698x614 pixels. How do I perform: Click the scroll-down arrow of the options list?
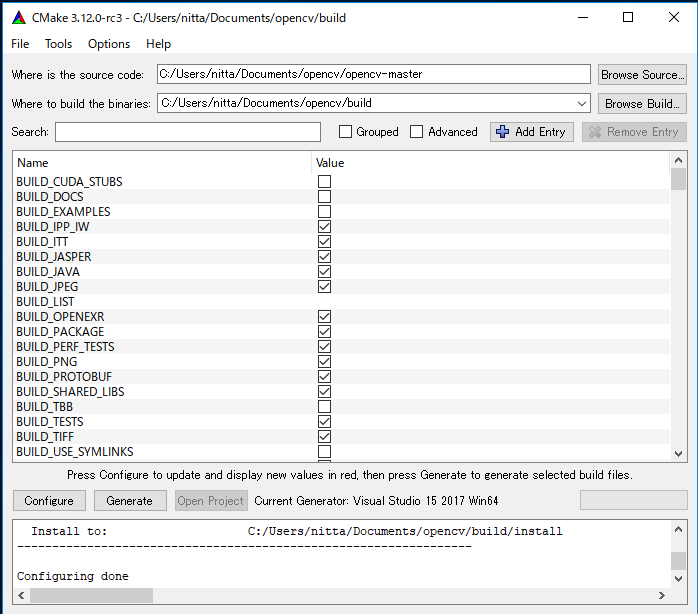(678, 452)
